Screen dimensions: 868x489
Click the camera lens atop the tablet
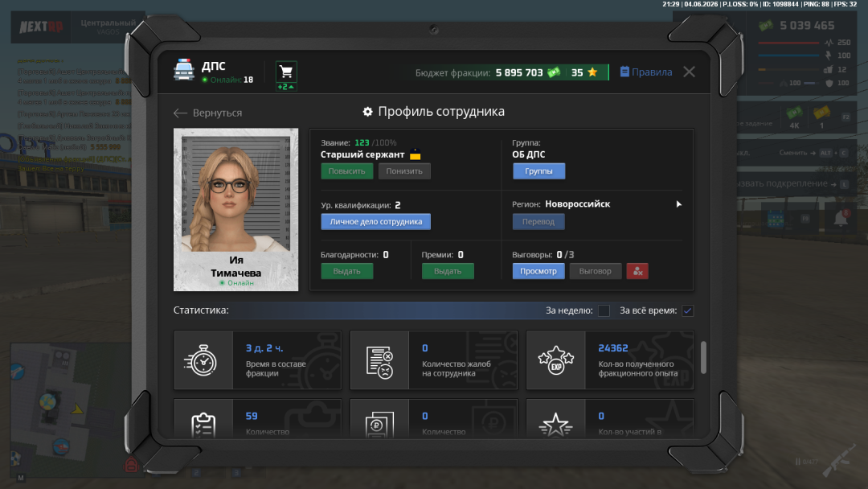(434, 30)
